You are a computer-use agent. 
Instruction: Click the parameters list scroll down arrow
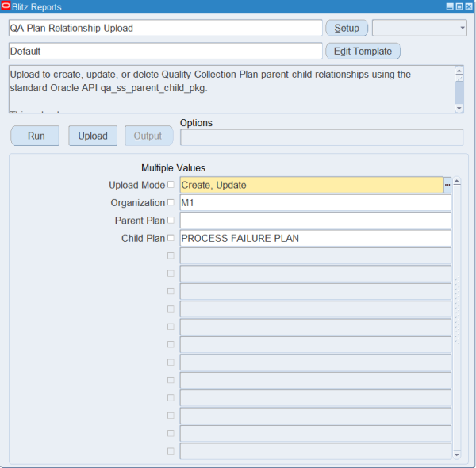tap(457, 455)
